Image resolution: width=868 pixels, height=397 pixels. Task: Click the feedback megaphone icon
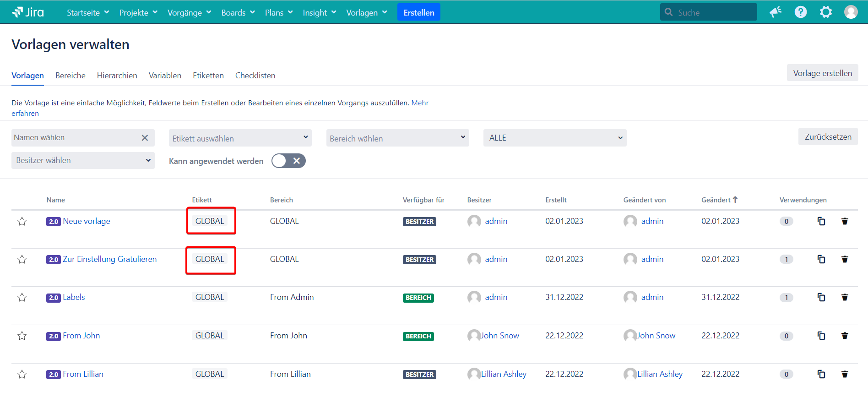(x=775, y=12)
